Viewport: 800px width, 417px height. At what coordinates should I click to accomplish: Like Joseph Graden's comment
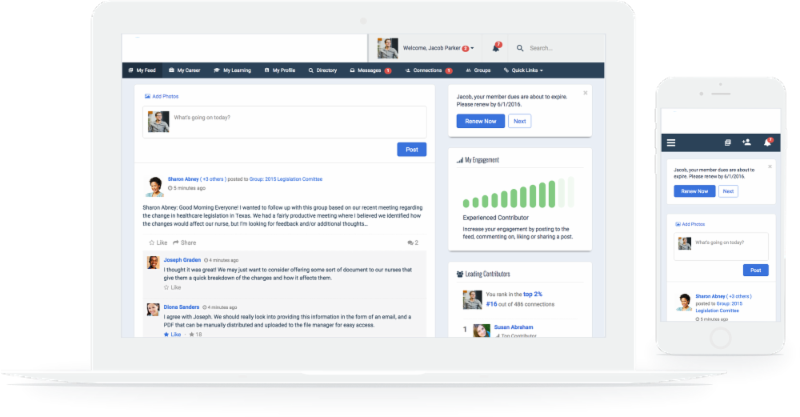[x=174, y=287]
